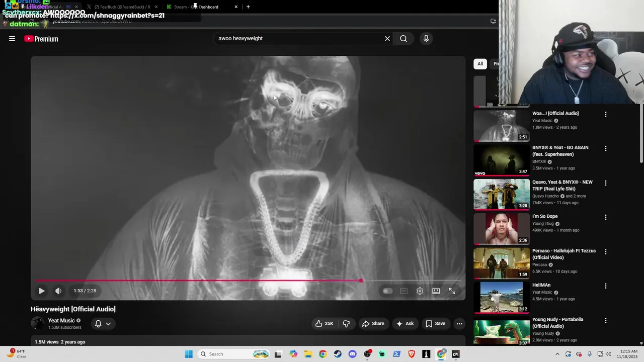Like the video with 25K thumbs up
Viewport: 644px width, 362px height.
(x=324, y=324)
